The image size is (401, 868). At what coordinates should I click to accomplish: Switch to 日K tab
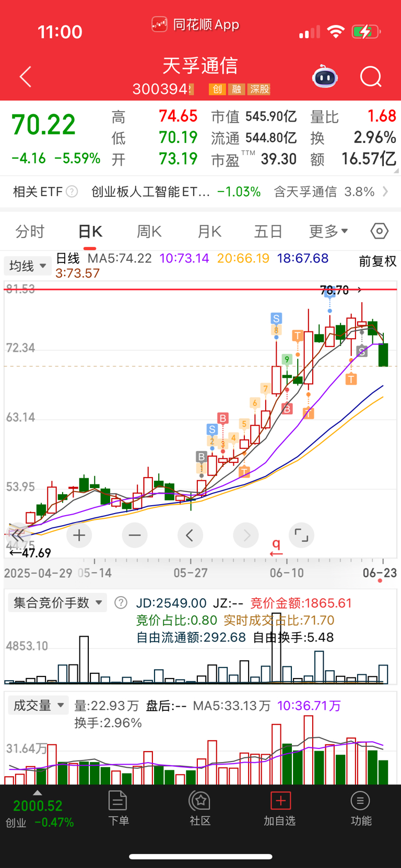90,231
